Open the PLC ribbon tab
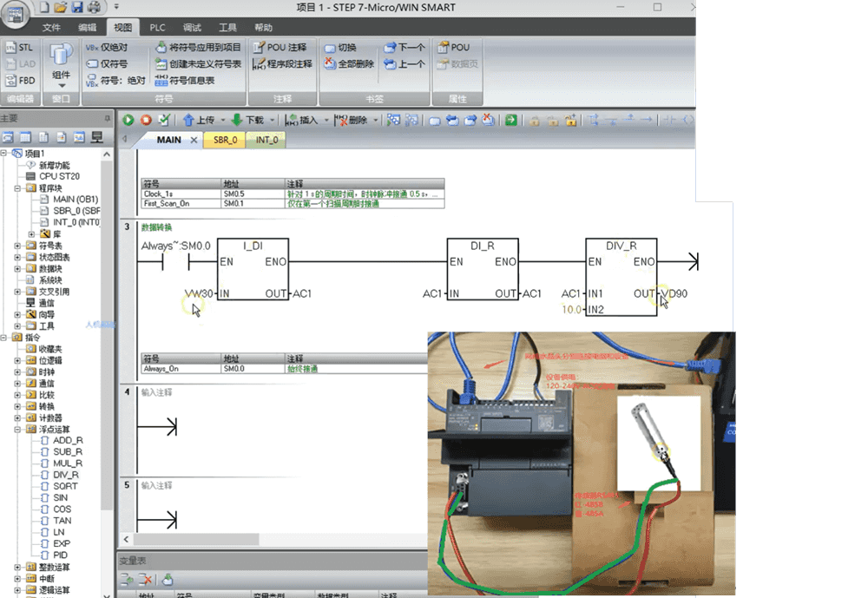This screenshot has height=598, width=868. pos(157,27)
